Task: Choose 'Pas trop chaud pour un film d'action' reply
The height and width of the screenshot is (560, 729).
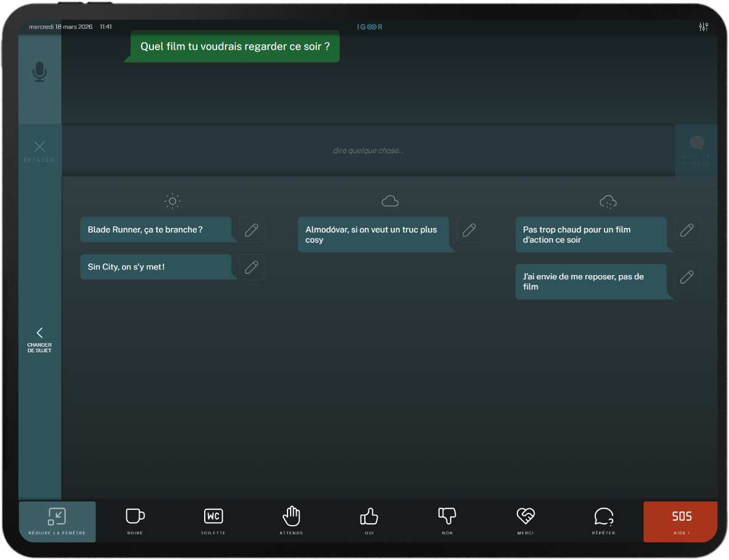Action: coord(594,235)
